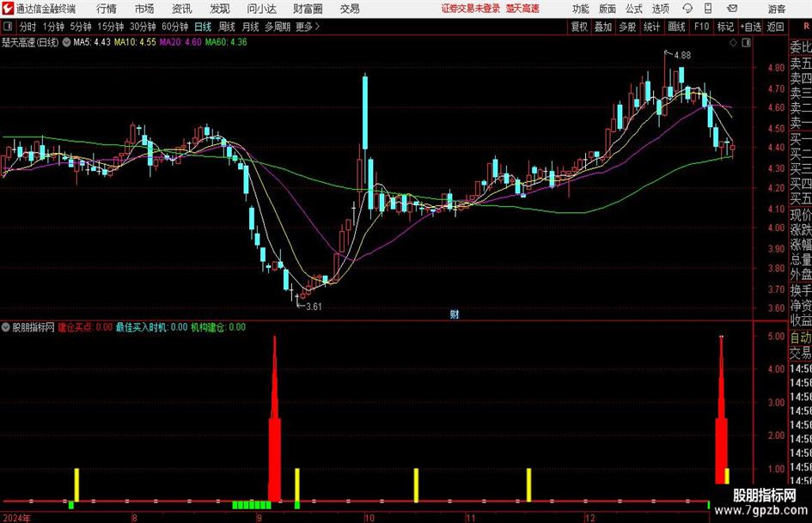Click month 10 on the time axis
Image resolution: width=812 pixels, height=523 pixels.
point(369,518)
